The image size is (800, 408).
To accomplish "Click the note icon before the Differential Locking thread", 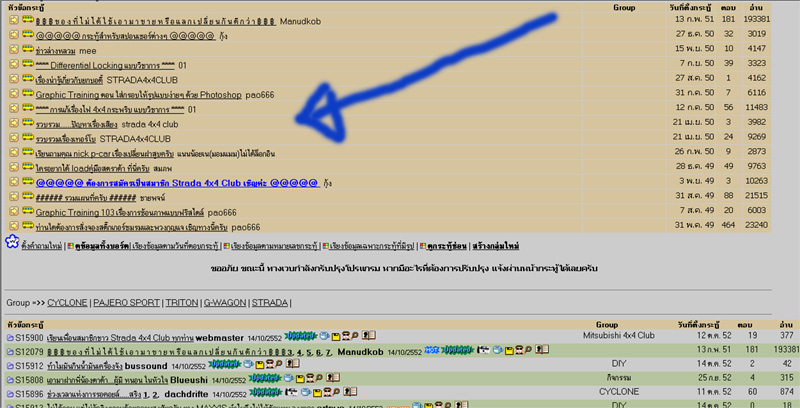I will pyautogui.click(x=14, y=64).
